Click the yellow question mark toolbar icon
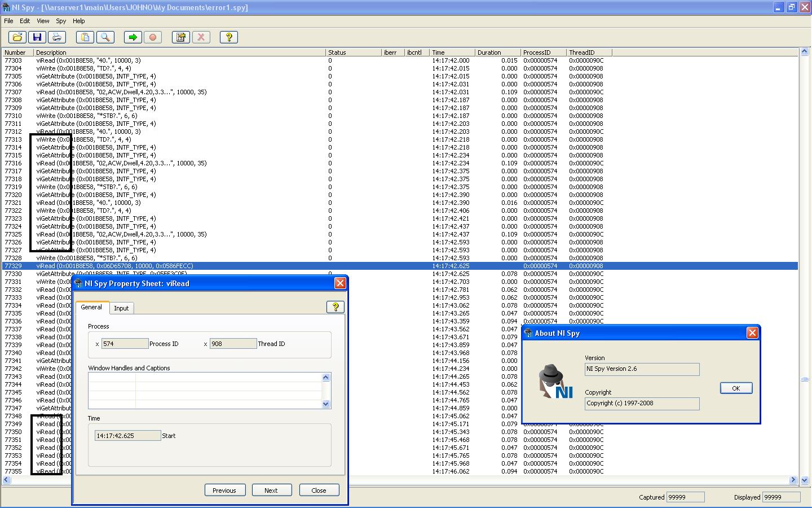 229,37
